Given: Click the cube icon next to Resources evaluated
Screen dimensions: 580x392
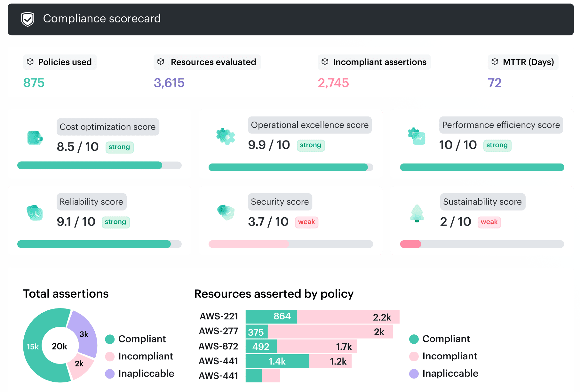Looking at the screenshot, I should (x=162, y=62).
